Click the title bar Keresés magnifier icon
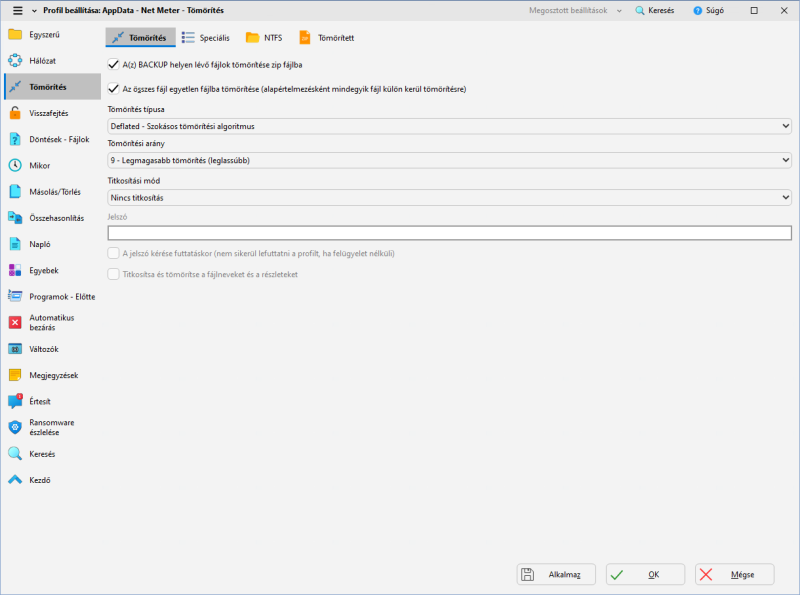This screenshot has width=800, height=595. 640,10
